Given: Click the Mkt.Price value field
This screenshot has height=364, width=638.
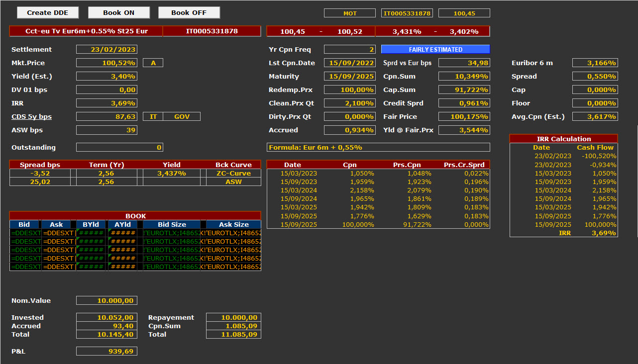Looking at the screenshot, I should point(106,63).
